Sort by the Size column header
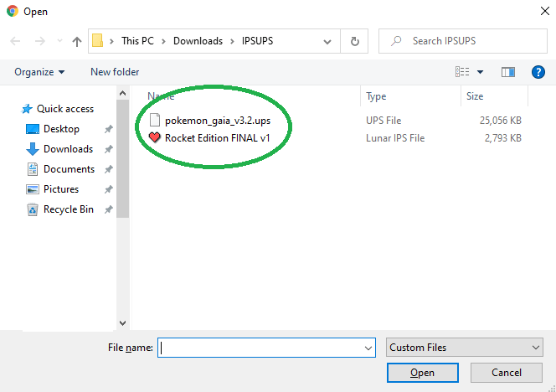Screen dimensions: 556x392 (x=475, y=96)
